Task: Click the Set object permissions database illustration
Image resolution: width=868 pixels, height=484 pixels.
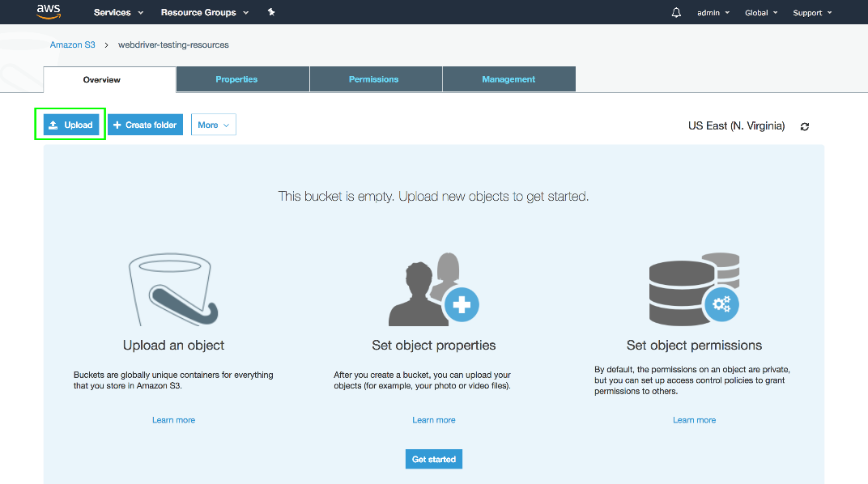Action: click(694, 290)
